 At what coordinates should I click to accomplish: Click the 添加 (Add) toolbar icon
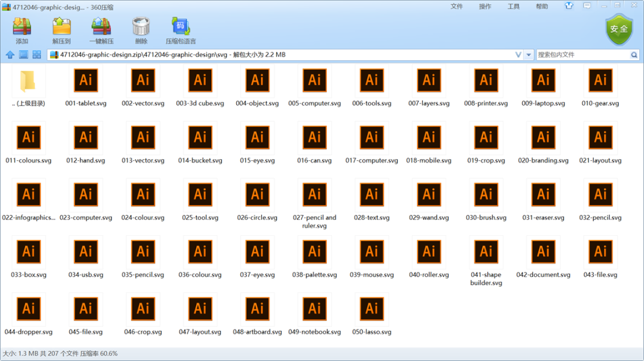pyautogui.click(x=22, y=27)
